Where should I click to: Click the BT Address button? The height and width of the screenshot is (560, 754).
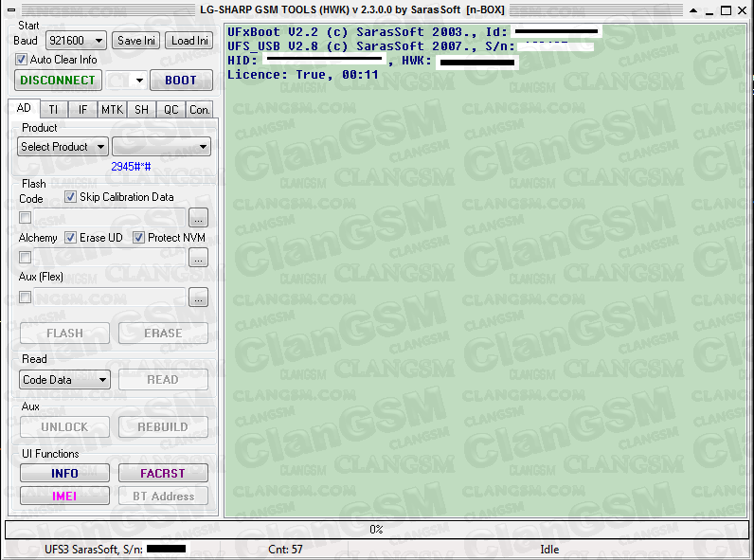(x=163, y=496)
